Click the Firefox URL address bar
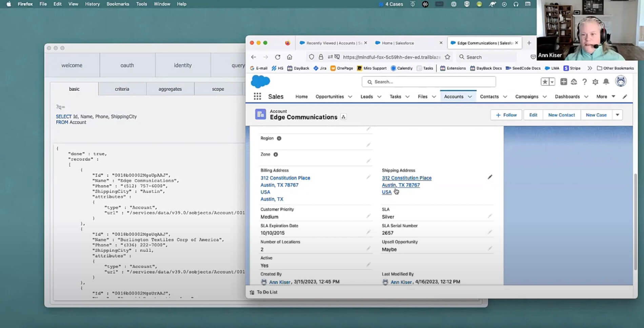This screenshot has height=328, width=644. 391,57
